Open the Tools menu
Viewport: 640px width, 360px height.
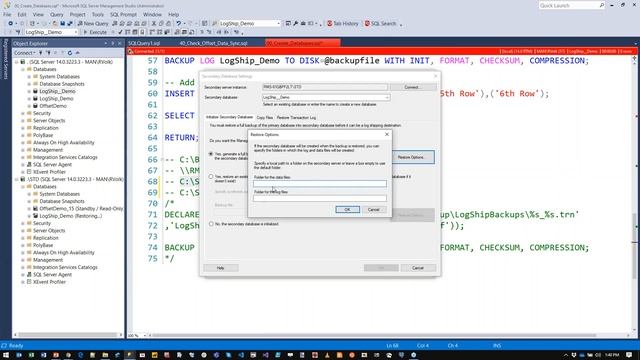coord(98,14)
